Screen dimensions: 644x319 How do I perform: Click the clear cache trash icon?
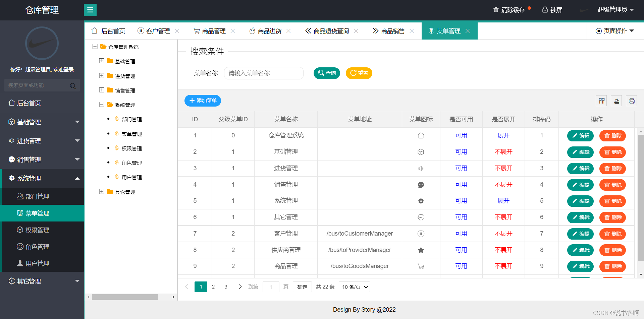pyautogui.click(x=496, y=10)
